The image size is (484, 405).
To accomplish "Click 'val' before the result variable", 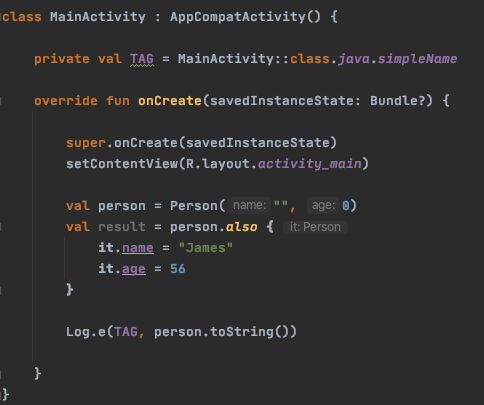I will click(78, 227).
